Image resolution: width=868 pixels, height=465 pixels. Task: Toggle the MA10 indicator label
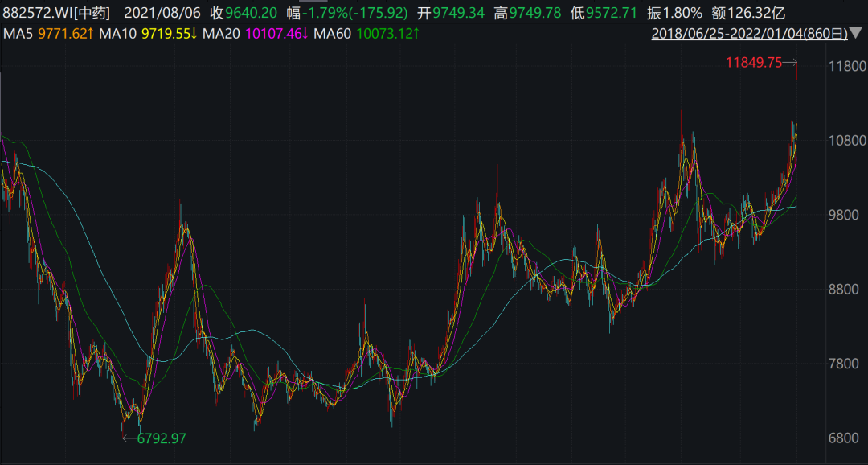tap(117, 34)
